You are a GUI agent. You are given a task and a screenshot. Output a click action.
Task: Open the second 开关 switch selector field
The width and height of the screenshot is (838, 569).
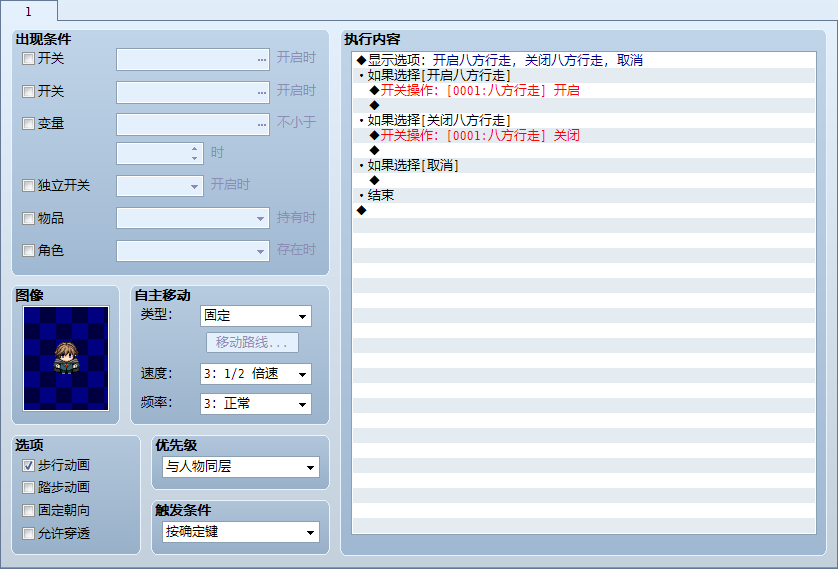click(193, 92)
